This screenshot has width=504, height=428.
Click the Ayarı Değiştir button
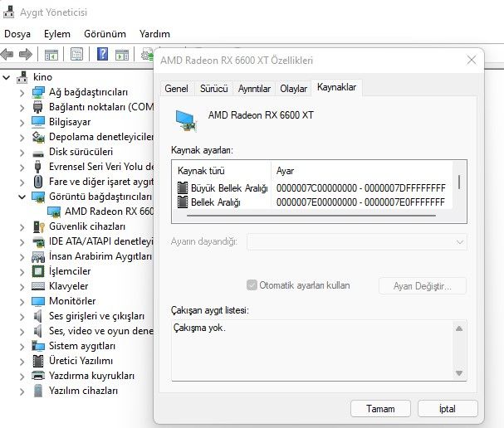(423, 286)
